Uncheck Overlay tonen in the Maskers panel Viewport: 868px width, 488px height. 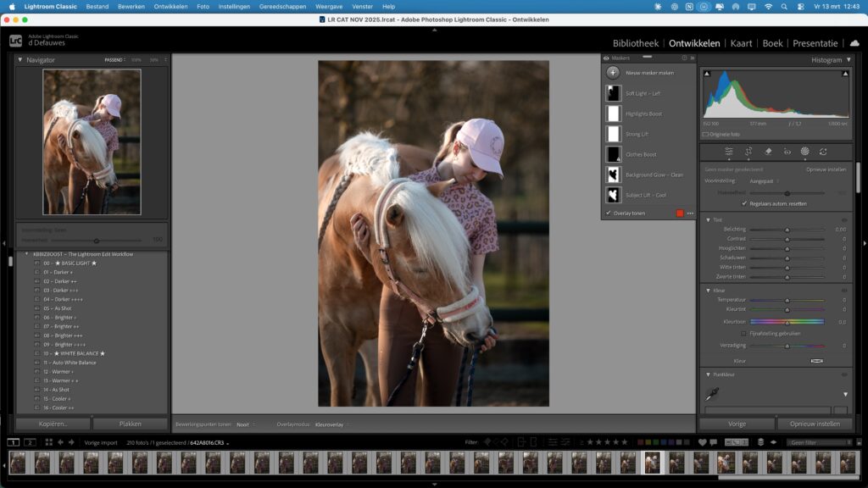pyautogui.click(x=608, y=213)
